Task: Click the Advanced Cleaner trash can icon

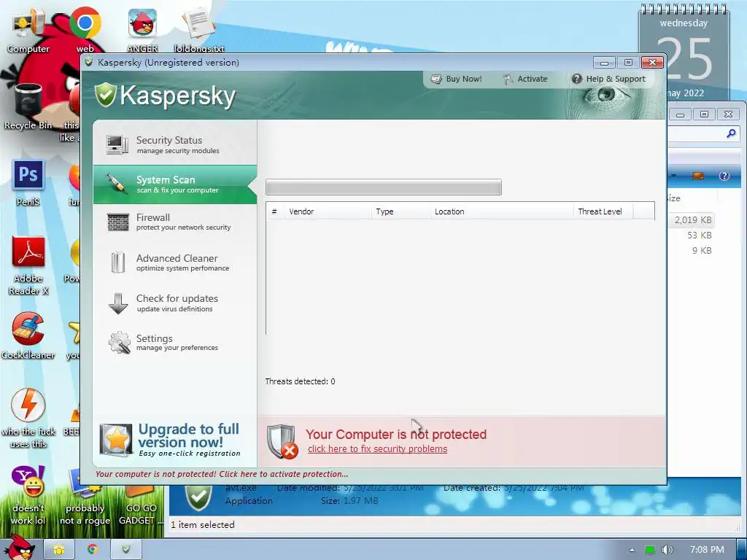Action: tap(117, 262)
